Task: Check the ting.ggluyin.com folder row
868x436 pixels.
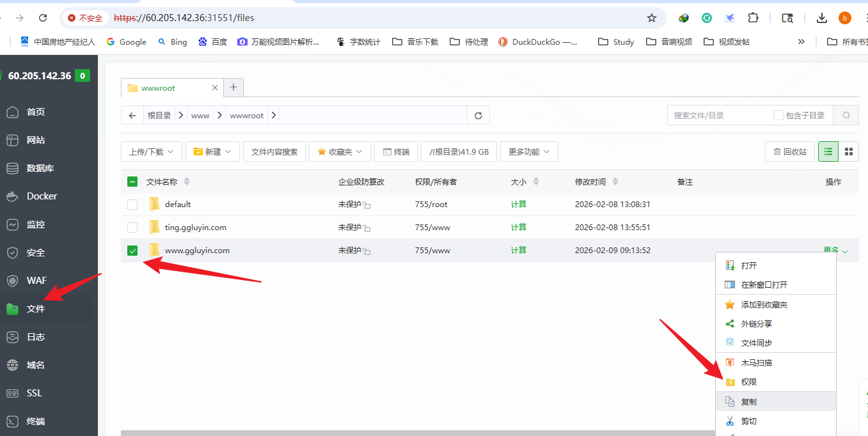Action: (x=132, y=227)
